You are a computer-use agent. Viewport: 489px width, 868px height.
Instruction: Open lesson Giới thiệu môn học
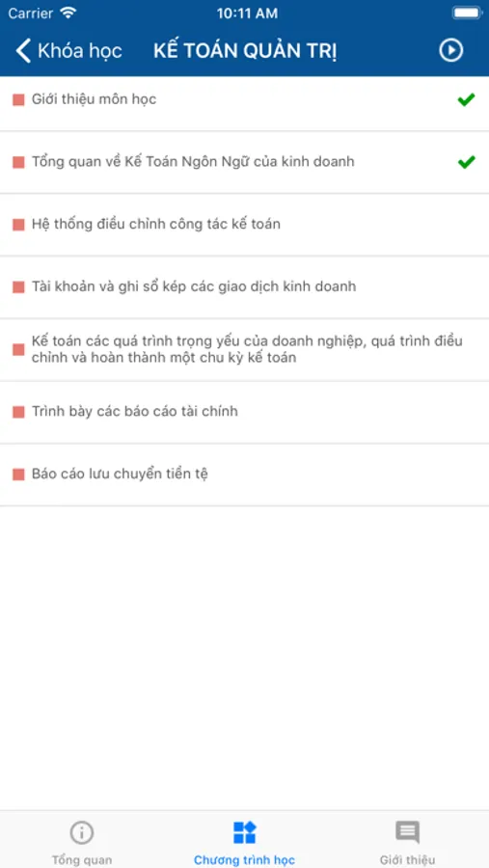(244, 100)
